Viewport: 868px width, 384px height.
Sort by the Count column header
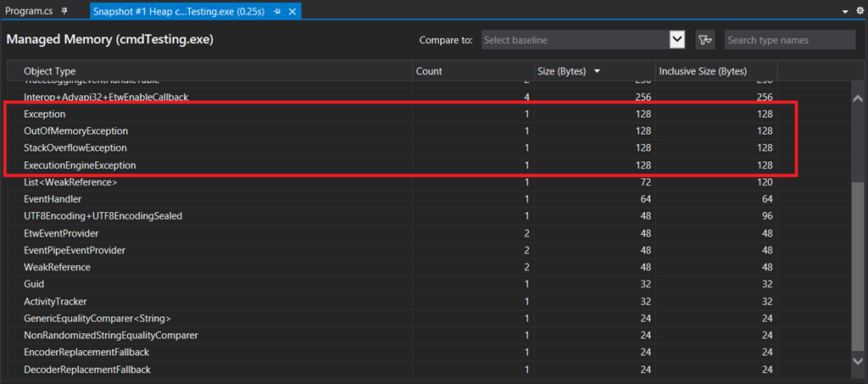coord(473,71)
